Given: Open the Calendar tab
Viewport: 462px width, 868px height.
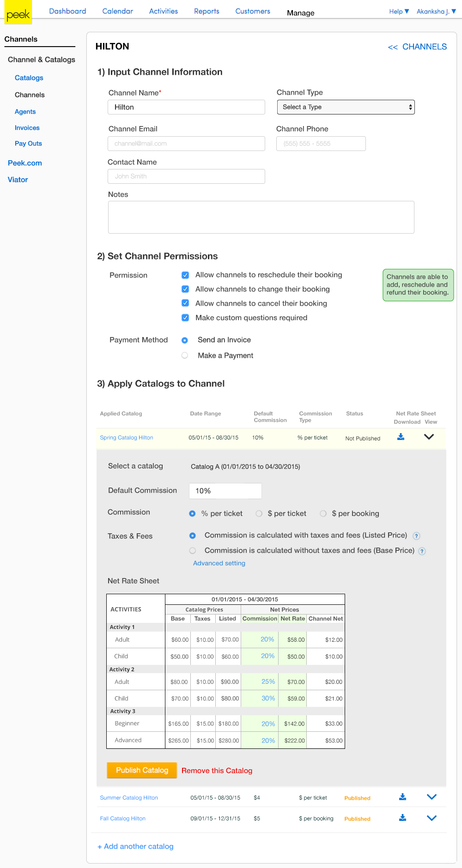Looking at the screenshot, I should pyautogui.click(x=118, y=11).
